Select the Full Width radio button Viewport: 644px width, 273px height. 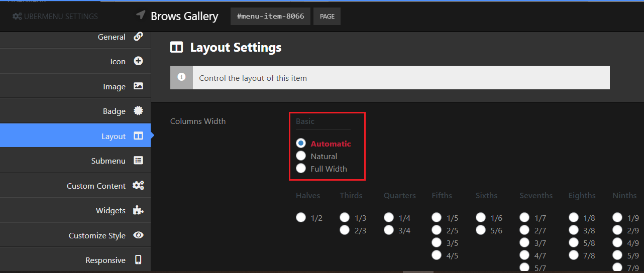301,169
